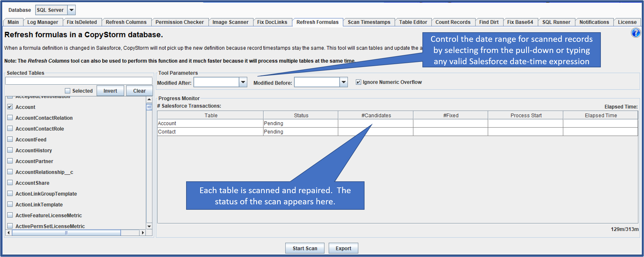Open the Fix IsDeleted tab
The image size is (644, 257).
point(82,22)
